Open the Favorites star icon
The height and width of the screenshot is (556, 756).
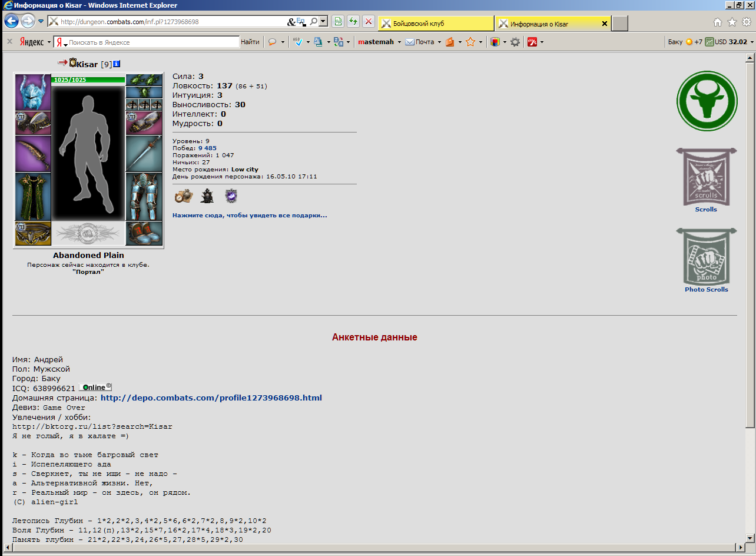point(732,22)
